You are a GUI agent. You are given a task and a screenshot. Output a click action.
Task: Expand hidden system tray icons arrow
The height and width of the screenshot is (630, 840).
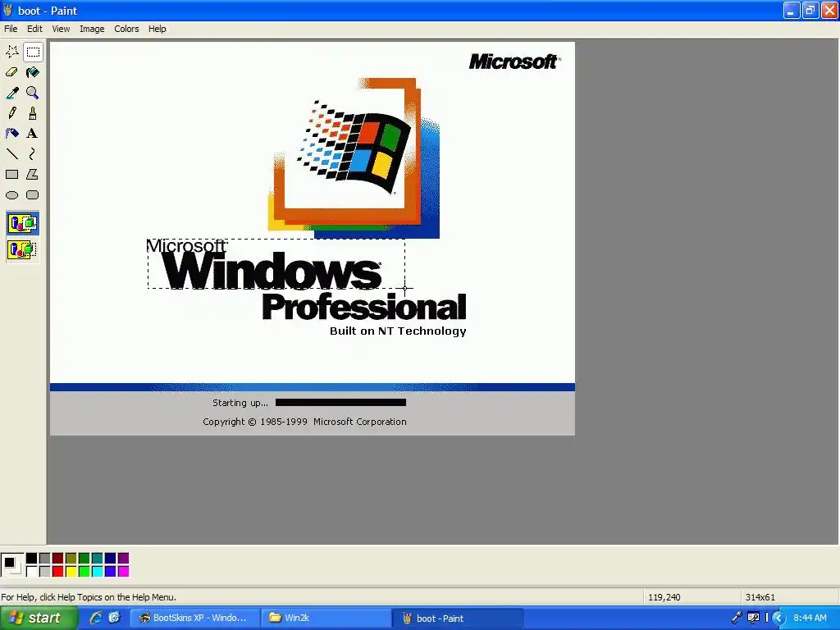(x=778, y=619)
